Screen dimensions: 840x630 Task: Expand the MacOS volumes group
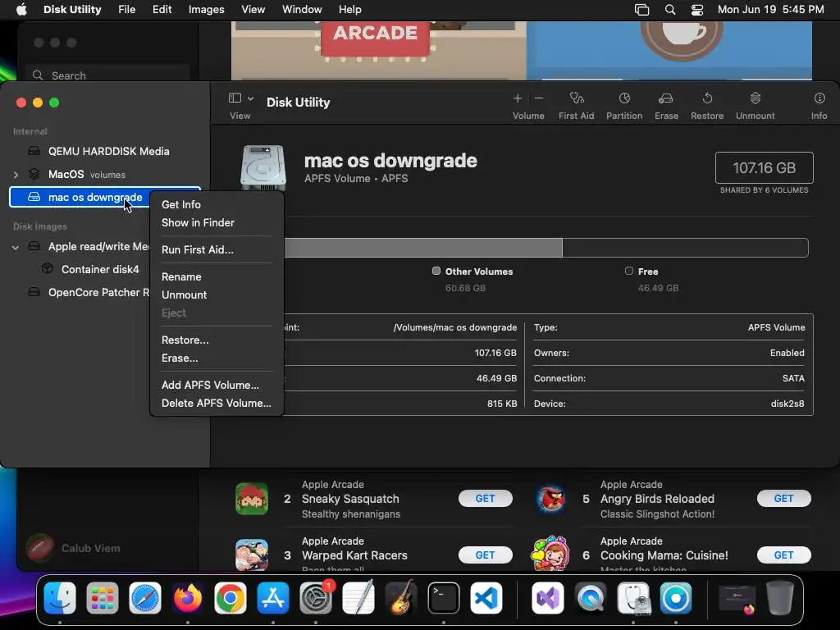(x=16, y=175)
